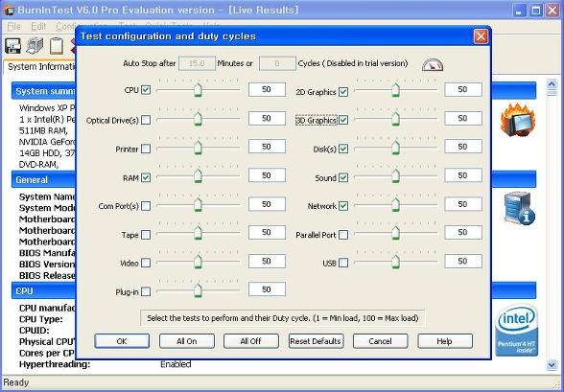The height and width of the screenshot is (392, 564).
Task: Click the All Off button
Action: click(250, 341)
